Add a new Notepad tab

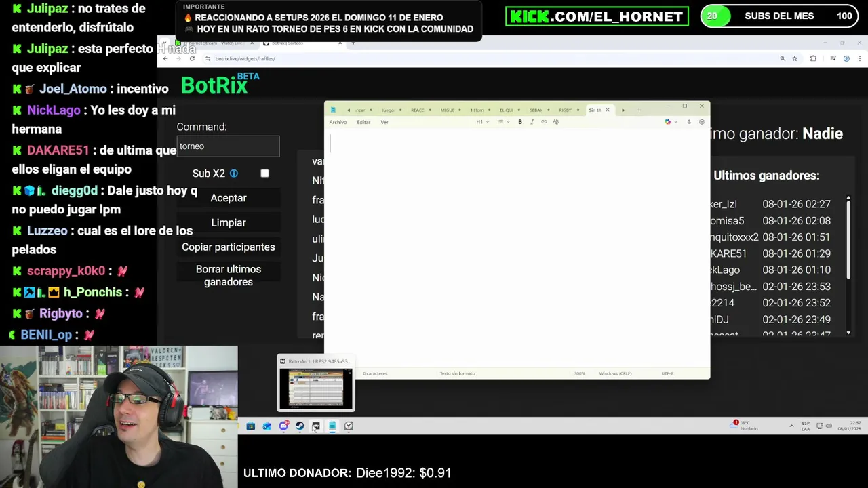click(639, 110)
